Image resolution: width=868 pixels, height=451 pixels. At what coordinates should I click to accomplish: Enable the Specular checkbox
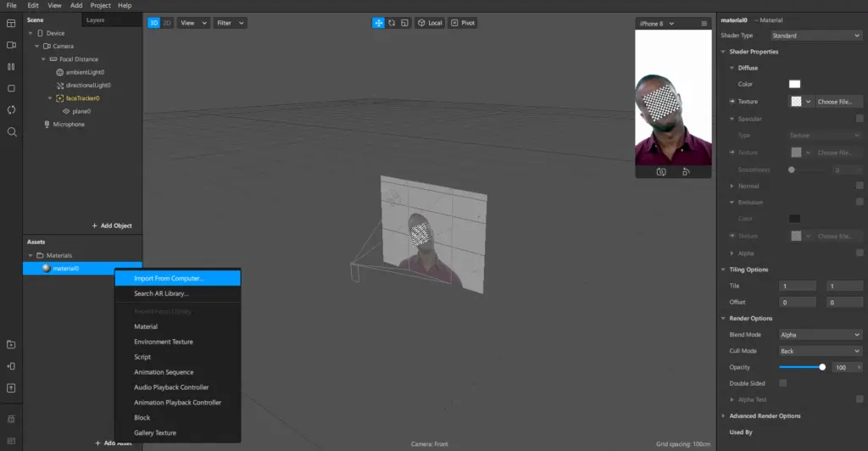859,119
